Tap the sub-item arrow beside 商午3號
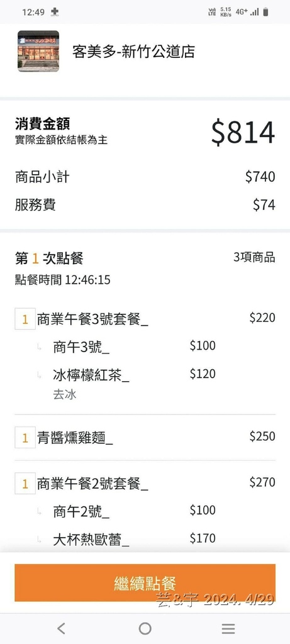290x644 pixels. tap(40, 348)
